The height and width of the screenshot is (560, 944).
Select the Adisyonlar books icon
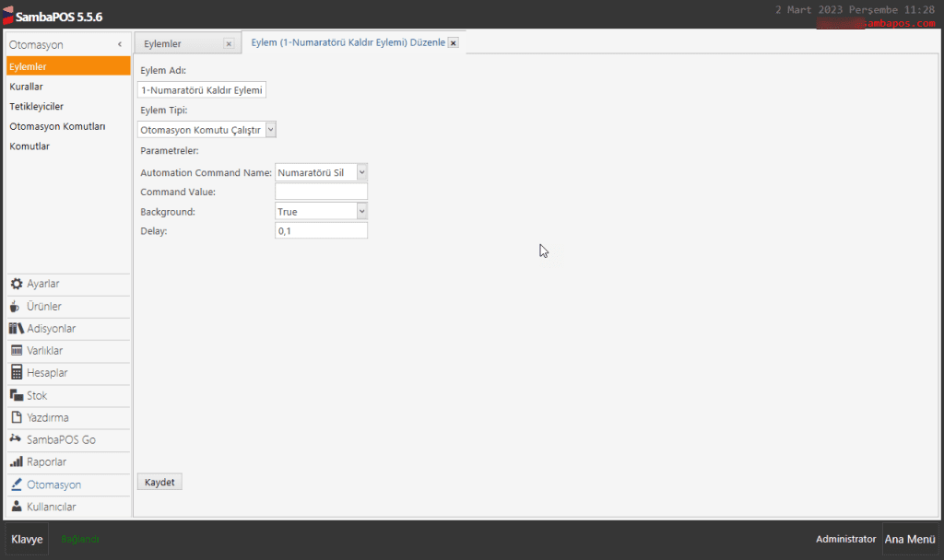tap(16, 329)
